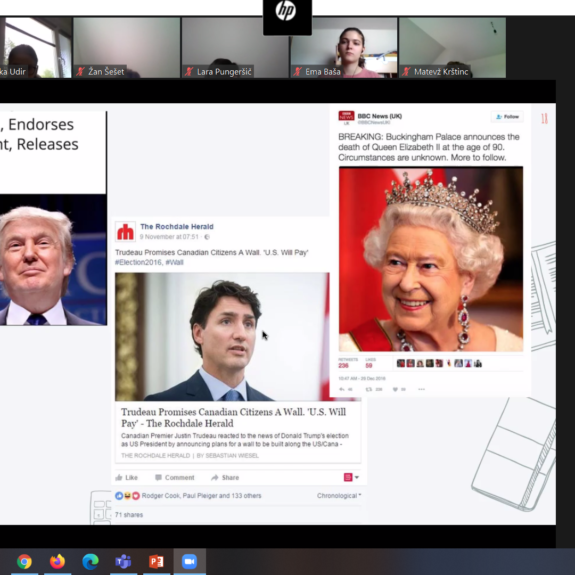Screen dimensions: 575x575
Task: Open the tweet's three-dots more menu
Action: pos(421,389)
